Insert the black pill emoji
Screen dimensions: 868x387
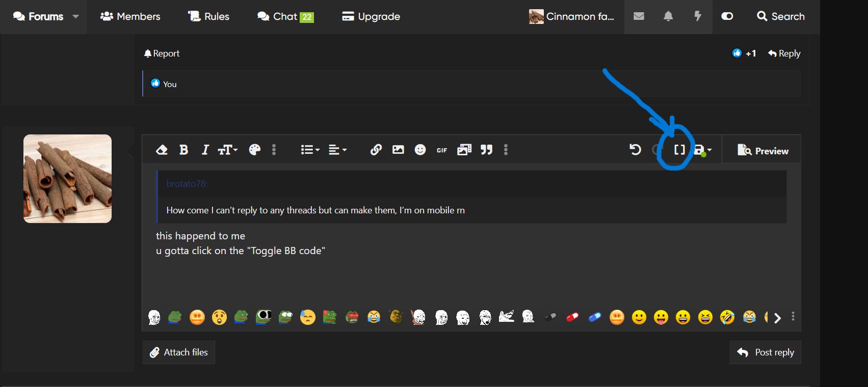click(x=550, y=317)
